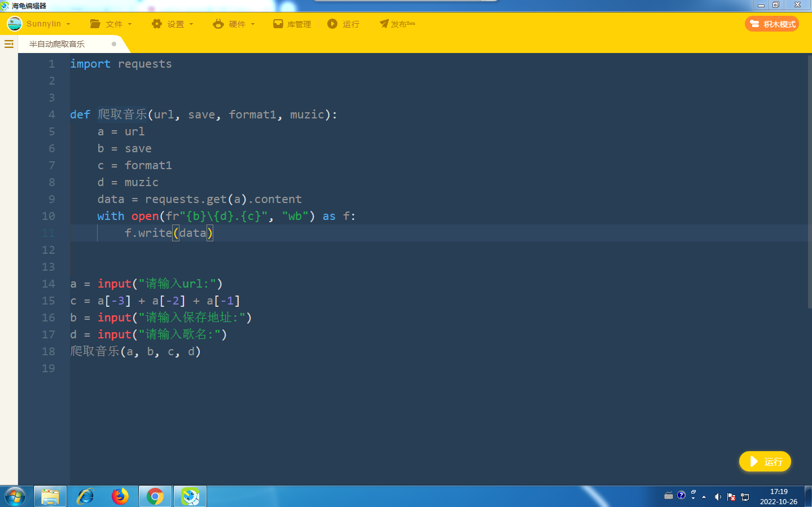Click line number 14 in the gutter

click(x=49, y=284)
